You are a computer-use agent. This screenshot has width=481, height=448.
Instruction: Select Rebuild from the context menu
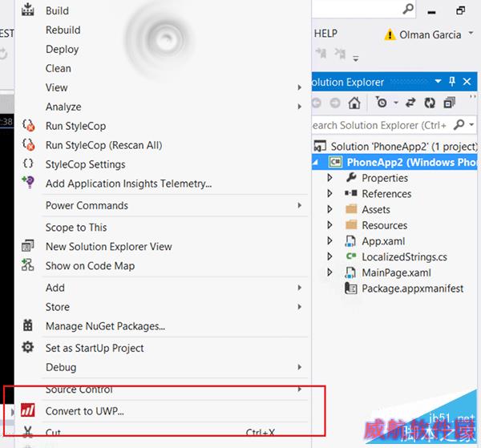pos(63,30)
